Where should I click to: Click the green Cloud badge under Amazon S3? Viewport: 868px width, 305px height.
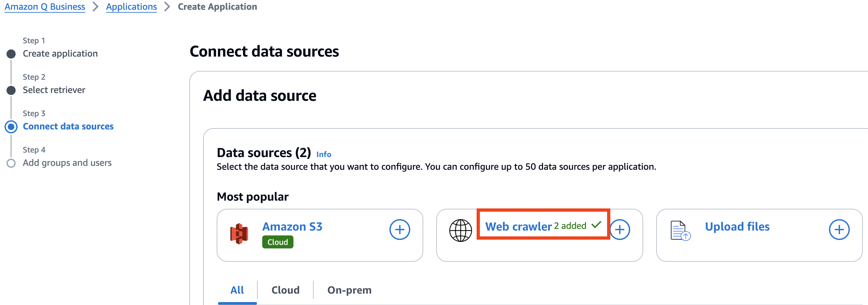278,242
